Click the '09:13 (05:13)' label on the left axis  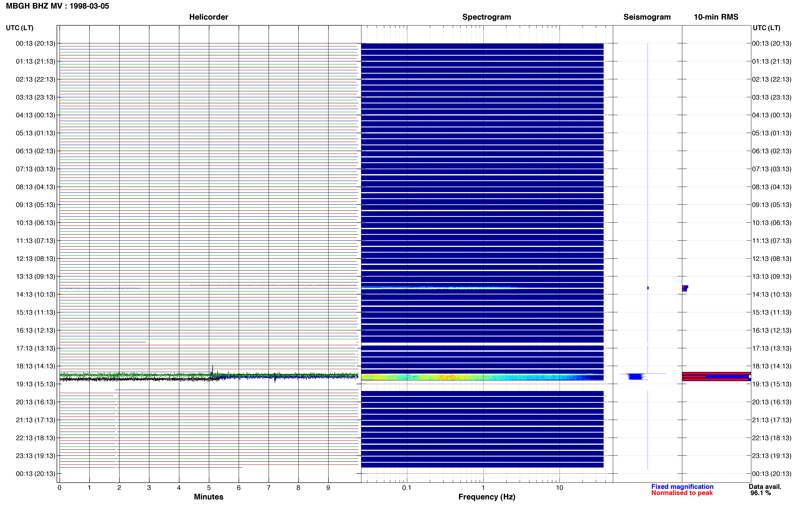[x=36, y=205]
